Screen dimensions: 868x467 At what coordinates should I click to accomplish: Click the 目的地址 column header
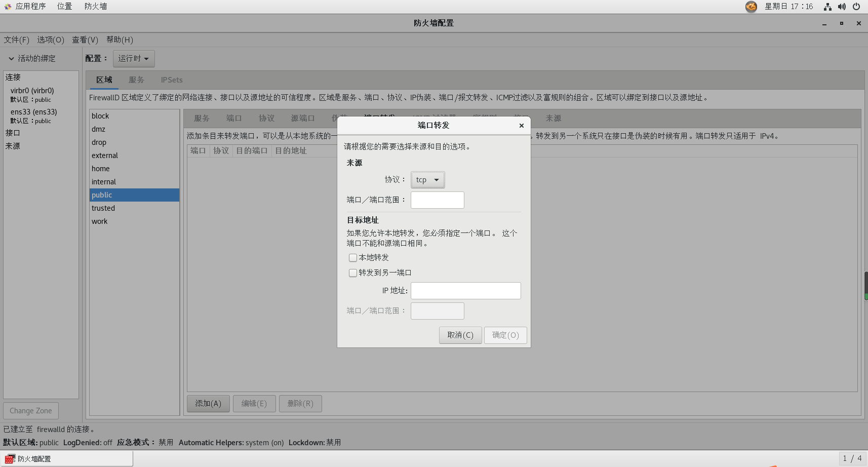click(291, 151)
